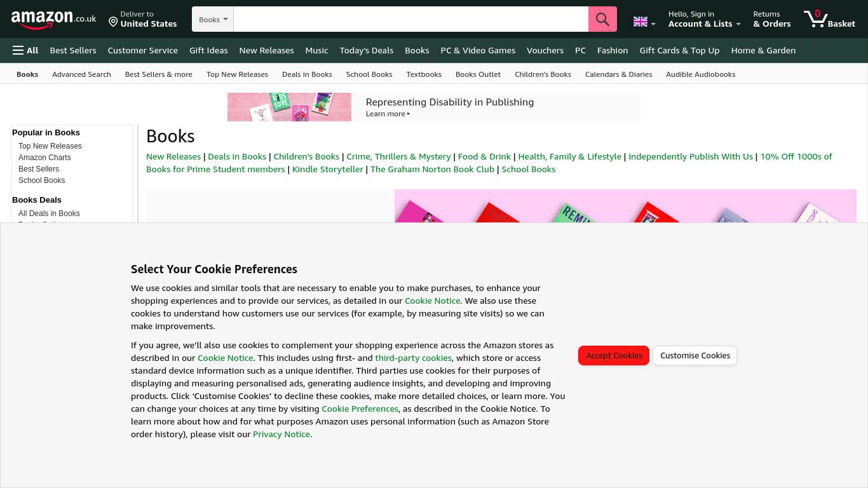Click green School Books link
868x488 pixels.
(528, 169)
